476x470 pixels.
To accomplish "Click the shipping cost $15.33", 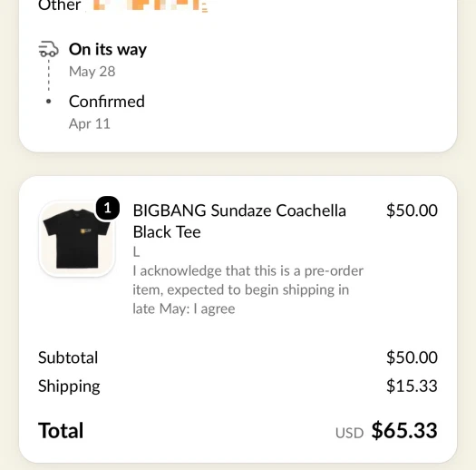I will [x=412, y=387].
